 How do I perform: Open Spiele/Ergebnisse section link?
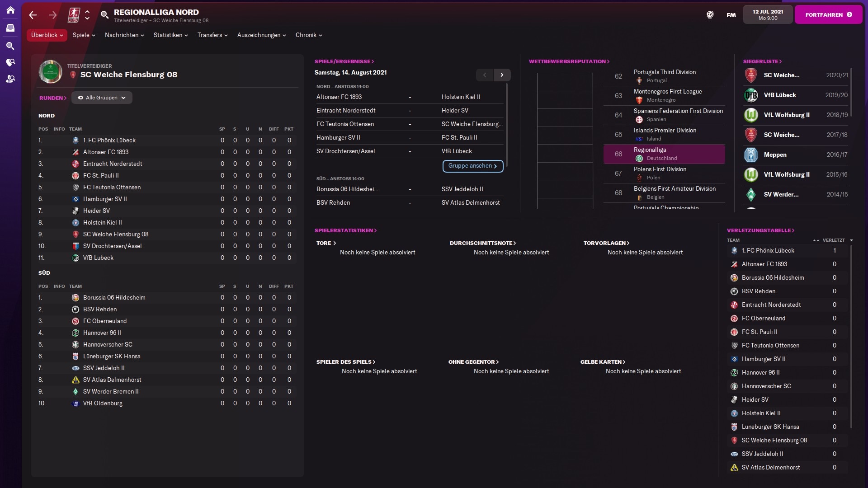pos(344,61)
